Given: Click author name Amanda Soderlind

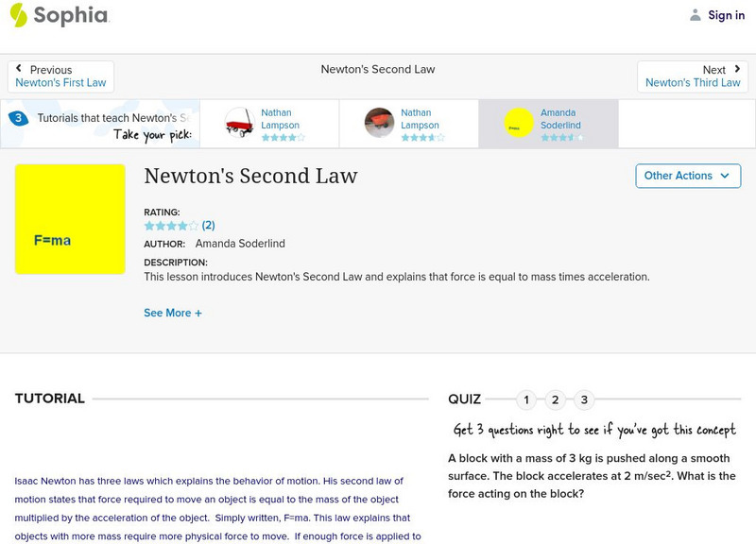Looking at the screenshot, I should click(240, 244).
